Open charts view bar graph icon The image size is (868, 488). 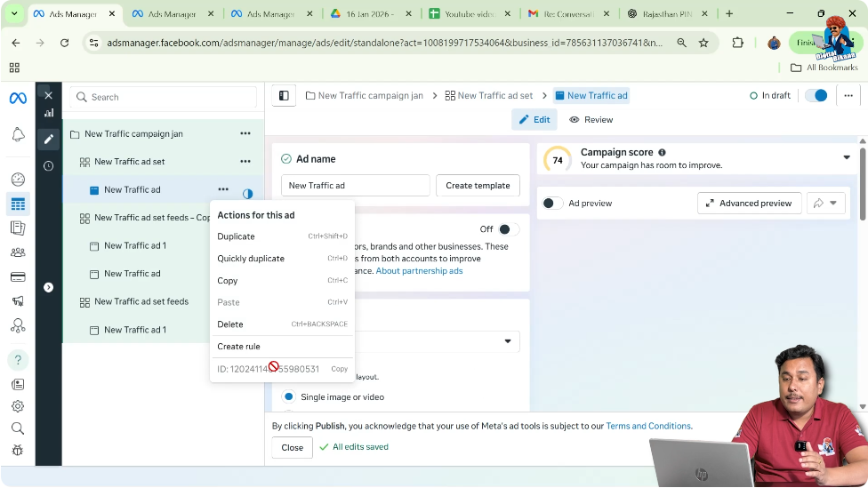pos(49,113)
